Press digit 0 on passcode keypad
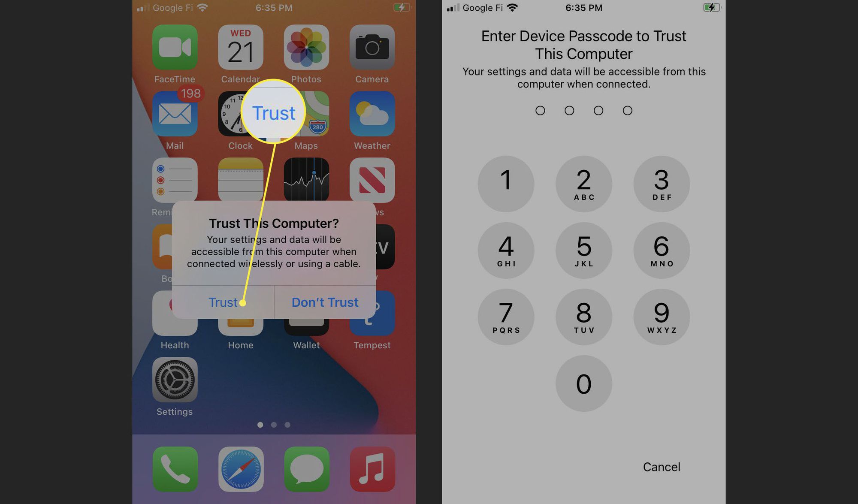This screenshot has height=504, width=858. pos(582,383)
